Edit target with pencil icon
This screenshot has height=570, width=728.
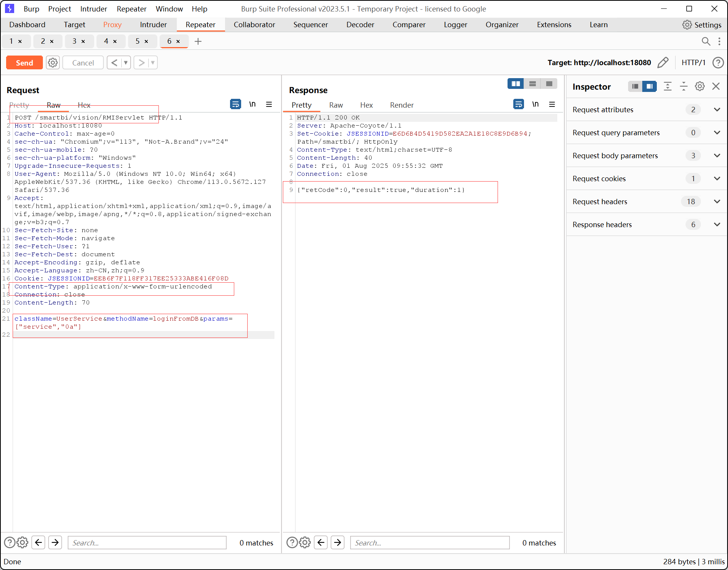tap(663, 62)
